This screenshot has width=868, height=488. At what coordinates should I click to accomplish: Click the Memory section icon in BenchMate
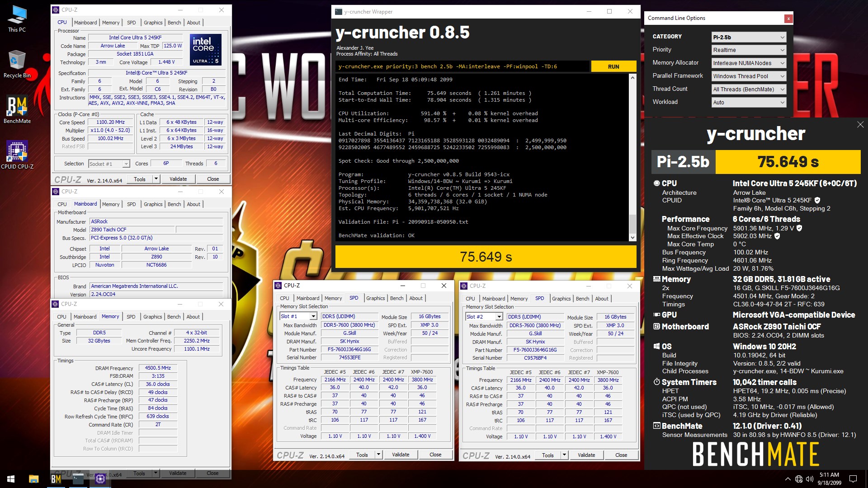656,279
